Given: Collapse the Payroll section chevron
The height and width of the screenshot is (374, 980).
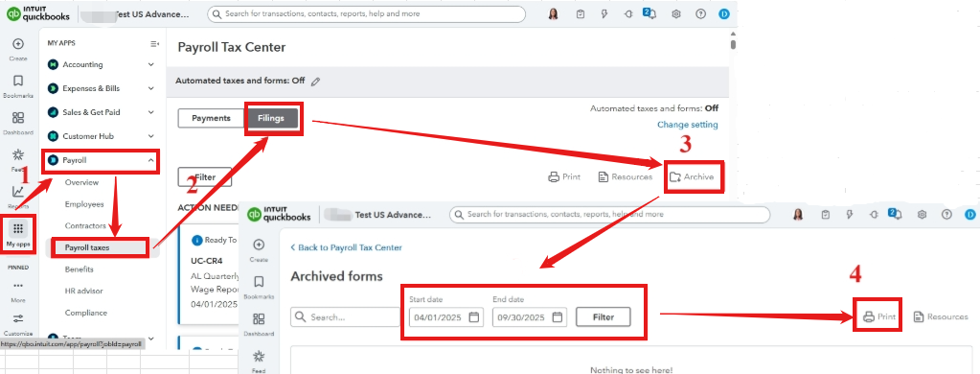Looking at the screenshot, I should [150, 161].
